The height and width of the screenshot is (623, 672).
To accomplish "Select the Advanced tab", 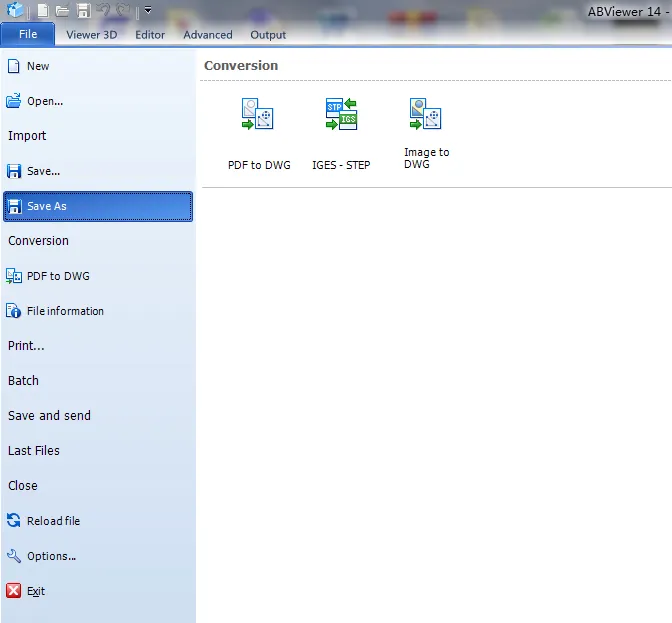I will 207,35.
